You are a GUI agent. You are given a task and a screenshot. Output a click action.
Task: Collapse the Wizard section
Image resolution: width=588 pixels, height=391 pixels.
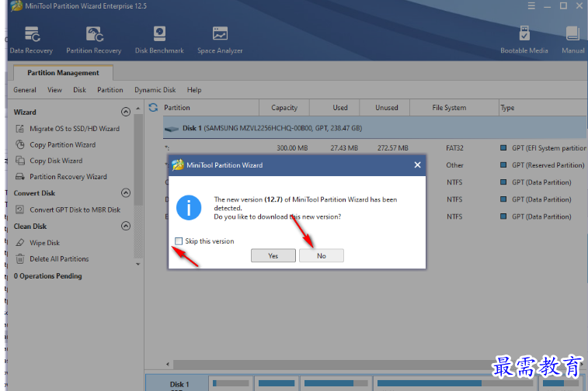(126, 112)
